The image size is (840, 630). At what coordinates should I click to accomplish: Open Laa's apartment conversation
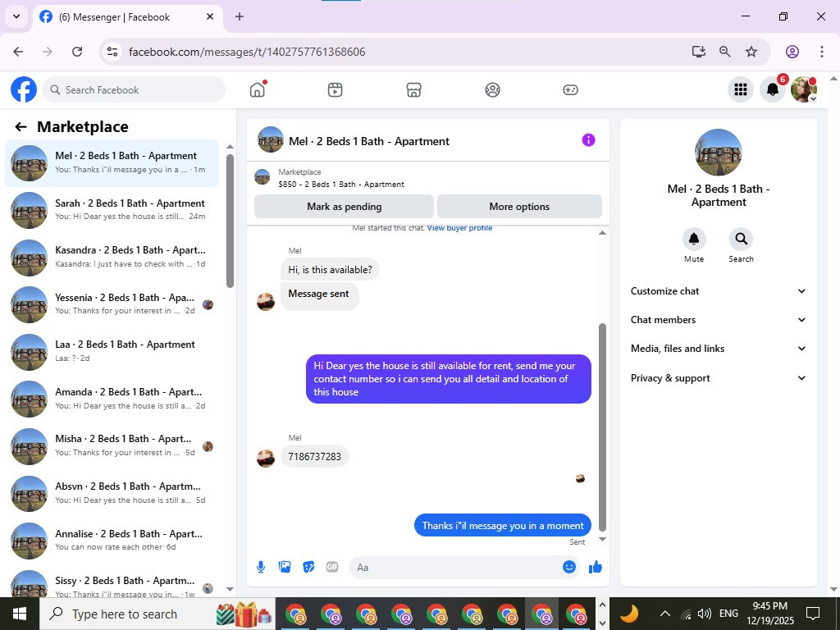[112, 351]
